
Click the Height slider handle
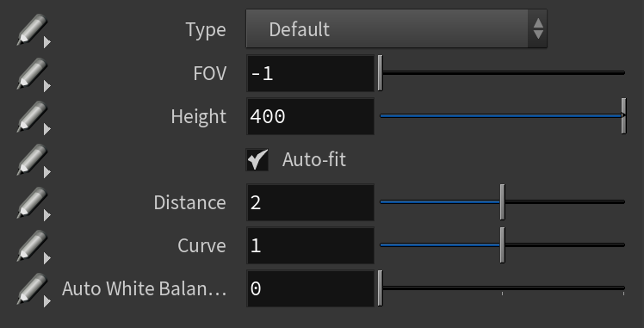(623, 116)
